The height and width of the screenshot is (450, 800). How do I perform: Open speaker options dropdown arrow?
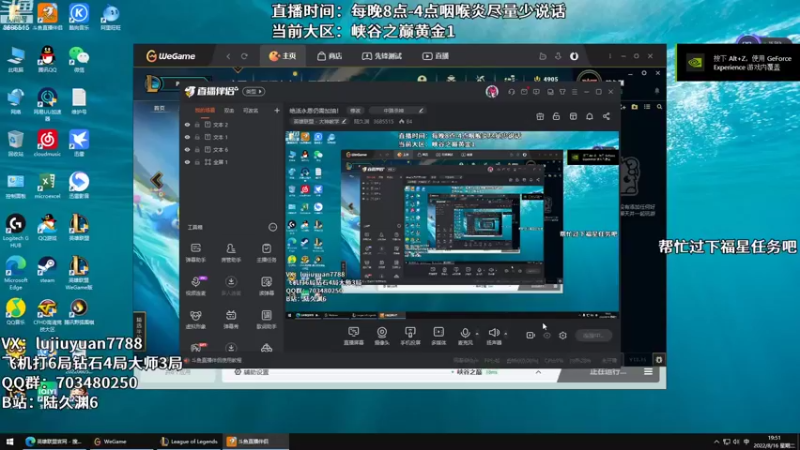click(506, 334)
